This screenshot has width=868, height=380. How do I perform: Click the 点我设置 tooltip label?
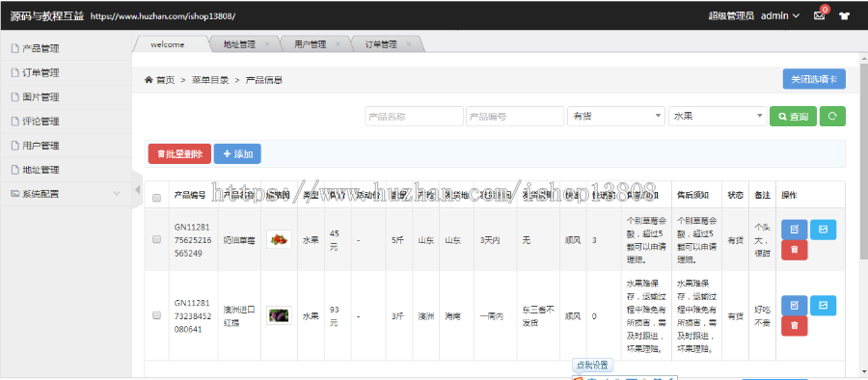click(592, 365)
